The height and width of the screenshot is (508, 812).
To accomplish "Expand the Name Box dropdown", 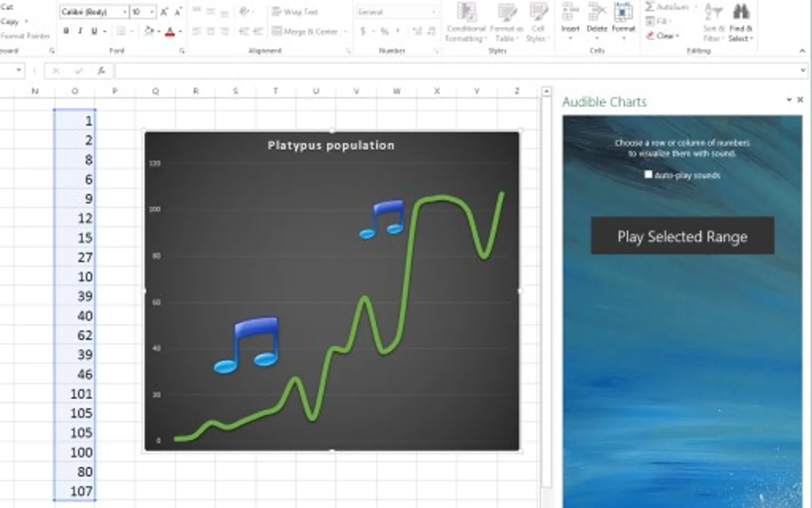I will tap(19, 70).
